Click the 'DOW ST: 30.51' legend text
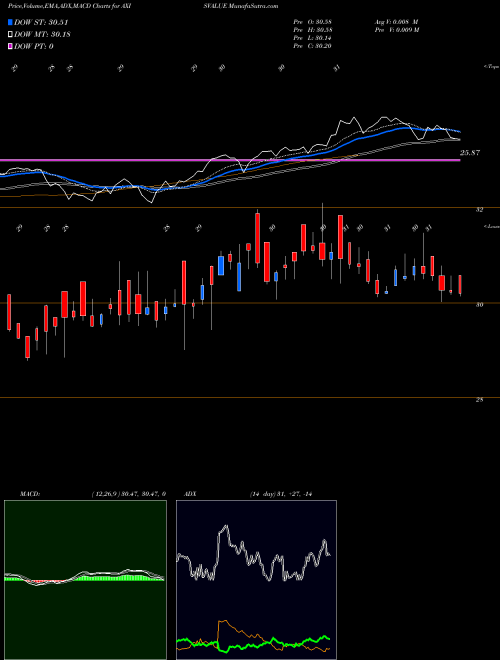 [x=41, y=22]
